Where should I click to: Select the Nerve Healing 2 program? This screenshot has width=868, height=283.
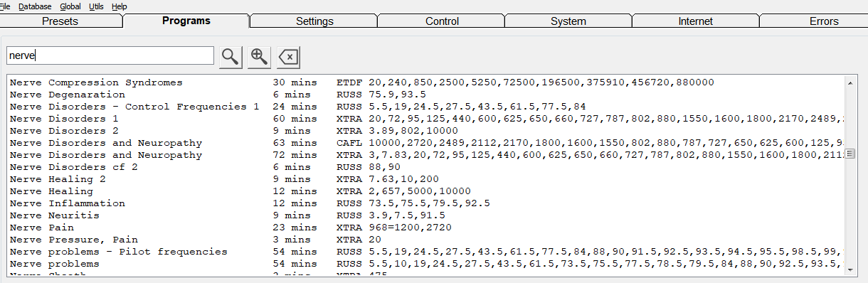pyautogui.click(x=425, y=179)
